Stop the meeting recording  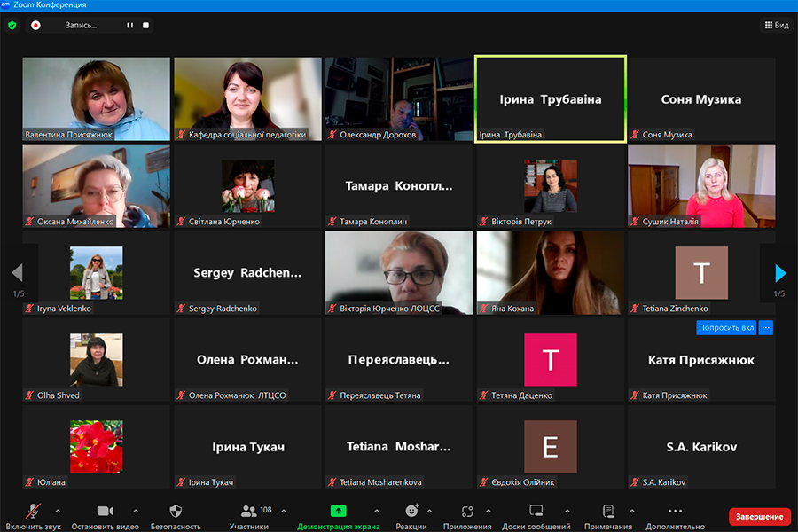[x=145, y=26]
